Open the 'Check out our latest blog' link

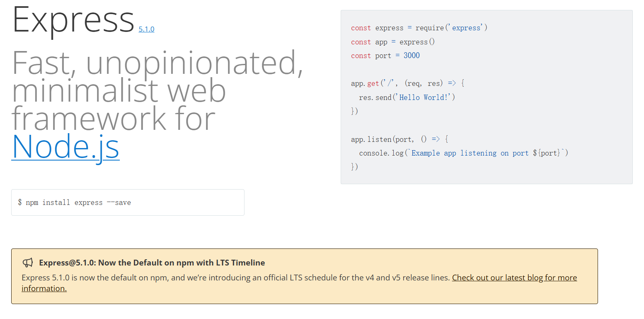click(299, 283)
